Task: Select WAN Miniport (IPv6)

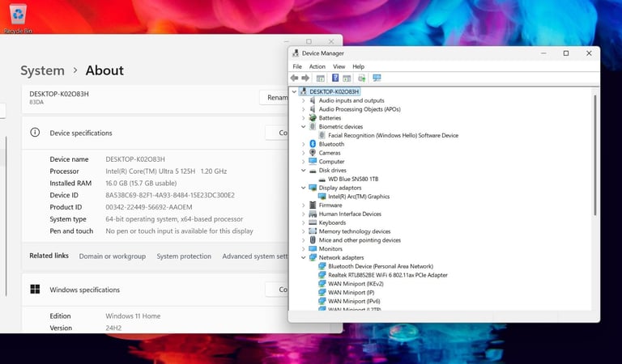Action: (x=354, y=301)
